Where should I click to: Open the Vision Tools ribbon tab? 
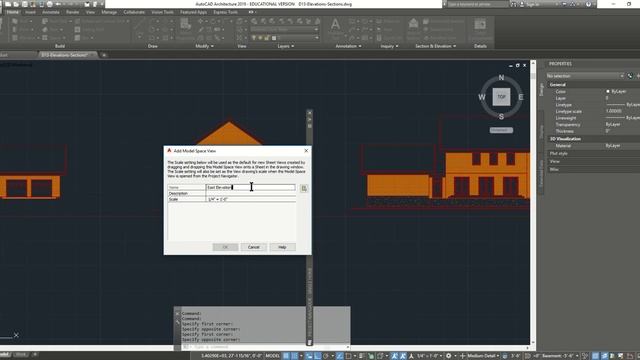(x=162, y=12)
